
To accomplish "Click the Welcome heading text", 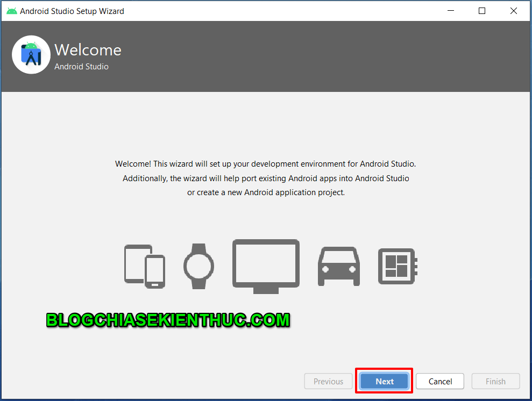I will [88, 50].
